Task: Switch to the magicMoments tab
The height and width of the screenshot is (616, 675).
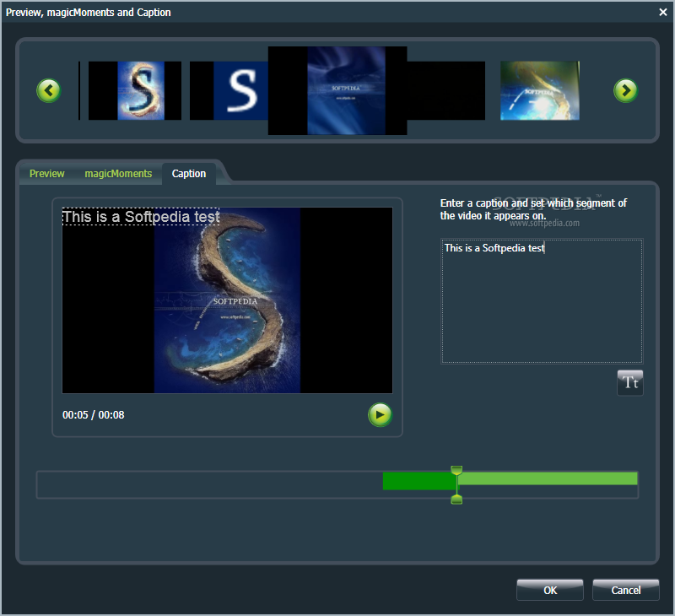Action: [x=118, y=174]
